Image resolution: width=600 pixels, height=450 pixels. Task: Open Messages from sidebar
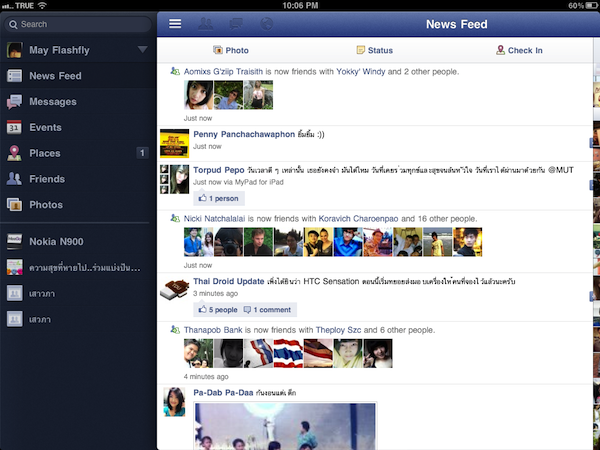point(52,102)
